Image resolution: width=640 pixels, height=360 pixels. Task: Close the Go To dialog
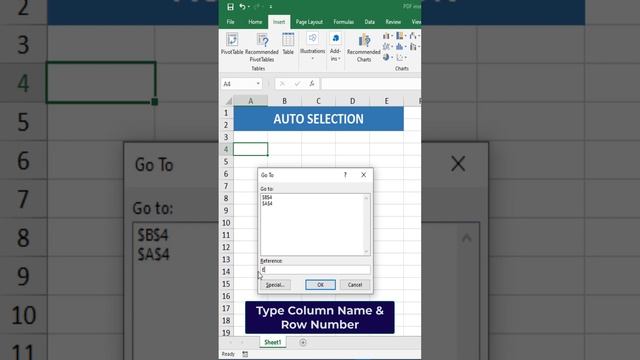pyautogui.click(x=364, y=175)
